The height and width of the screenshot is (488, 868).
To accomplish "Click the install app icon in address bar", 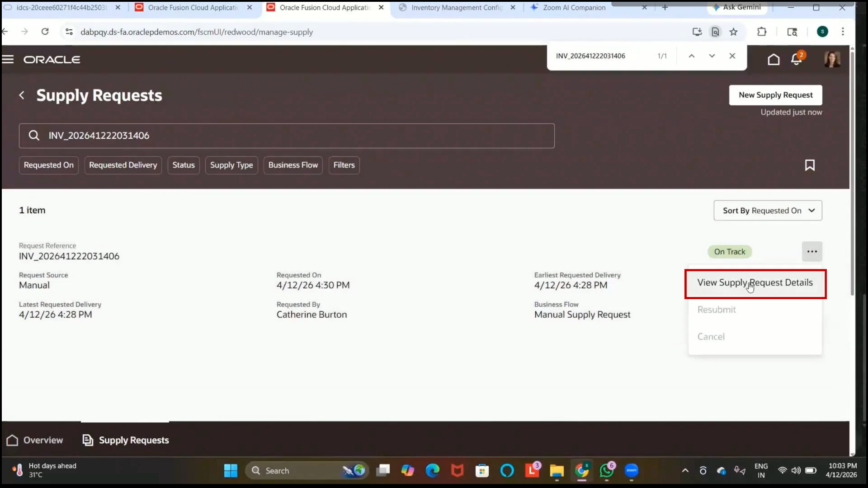I will [697, 32].
